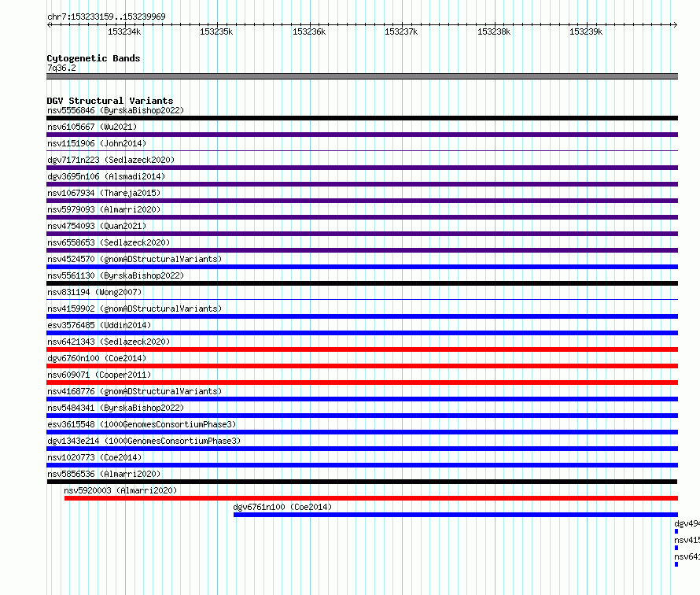Click the gray 7q36.2 cytogenetic band bar
The image size is (700, 595).
point(362,76)
